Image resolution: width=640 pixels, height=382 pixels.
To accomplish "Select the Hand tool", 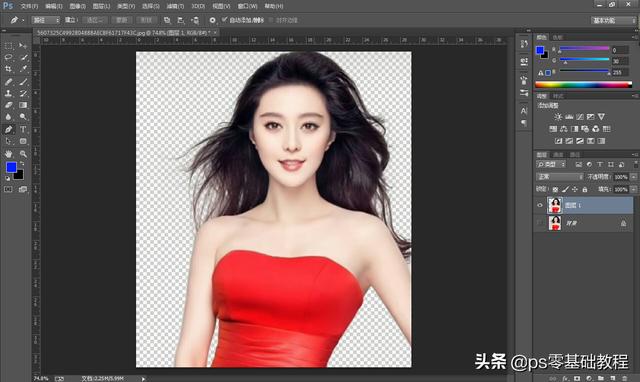I will pos(8,154).
